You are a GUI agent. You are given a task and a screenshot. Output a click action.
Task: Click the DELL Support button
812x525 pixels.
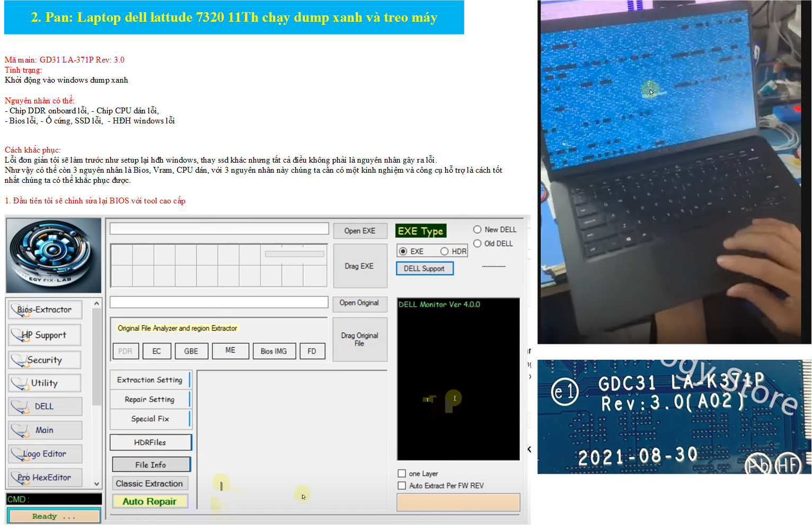click(425, 269)
